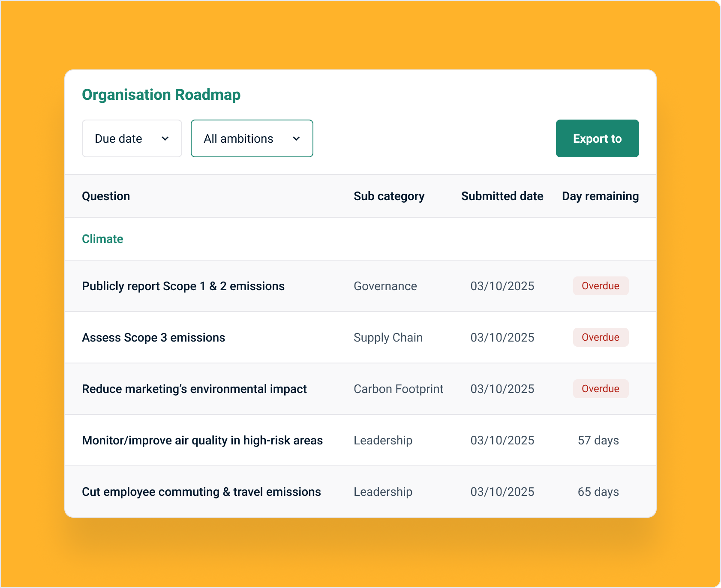This screenshot has height=588, width=721.
Task: Click the Overdue badge in Supply Chain row
Action: point(601,337)
